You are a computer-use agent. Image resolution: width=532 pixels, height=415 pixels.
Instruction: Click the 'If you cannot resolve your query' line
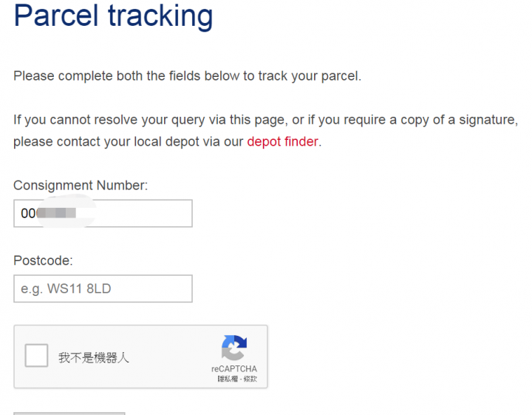tap(266, 120)
